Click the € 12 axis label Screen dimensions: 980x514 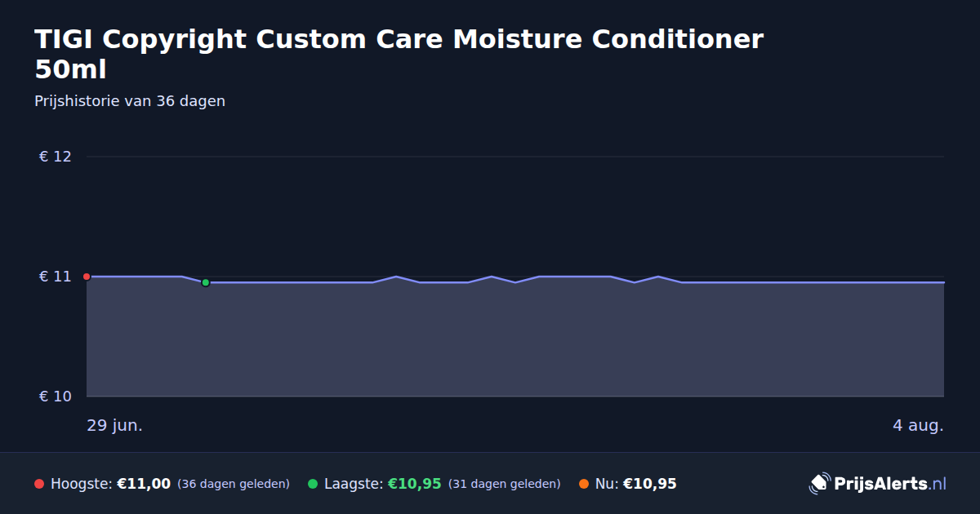[x=56, y=157]
